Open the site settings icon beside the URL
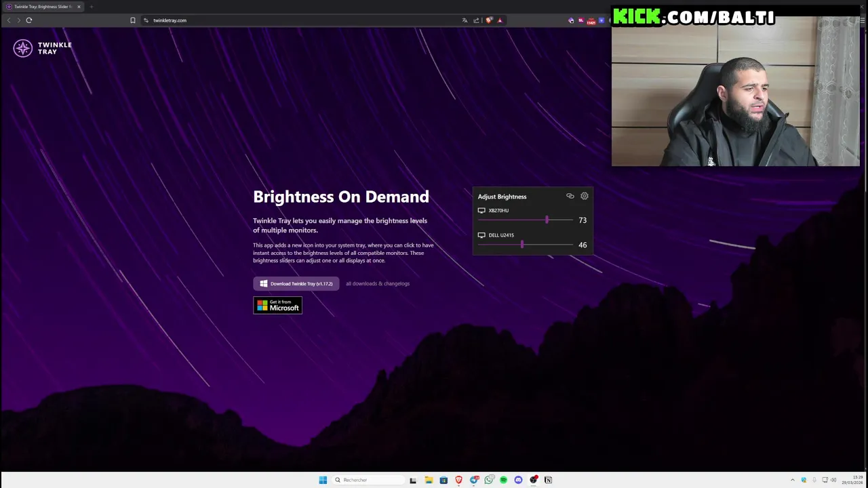 pos(146,20)
